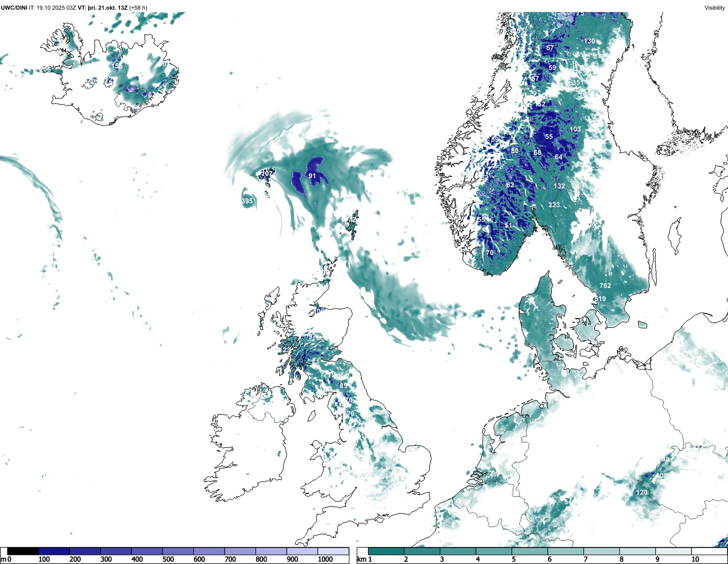Pick the 3–4 km teal legend segment

coord(458,551)
